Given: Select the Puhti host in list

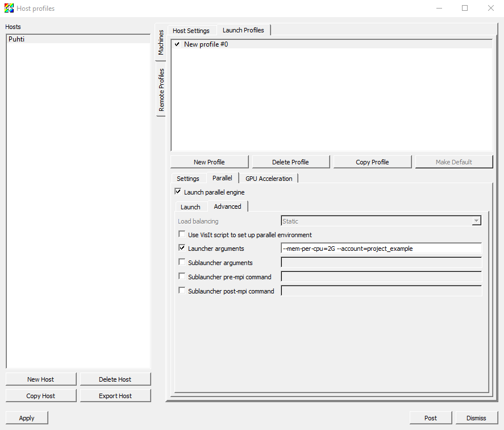Looking at the screenshot, I should point(17,40).
